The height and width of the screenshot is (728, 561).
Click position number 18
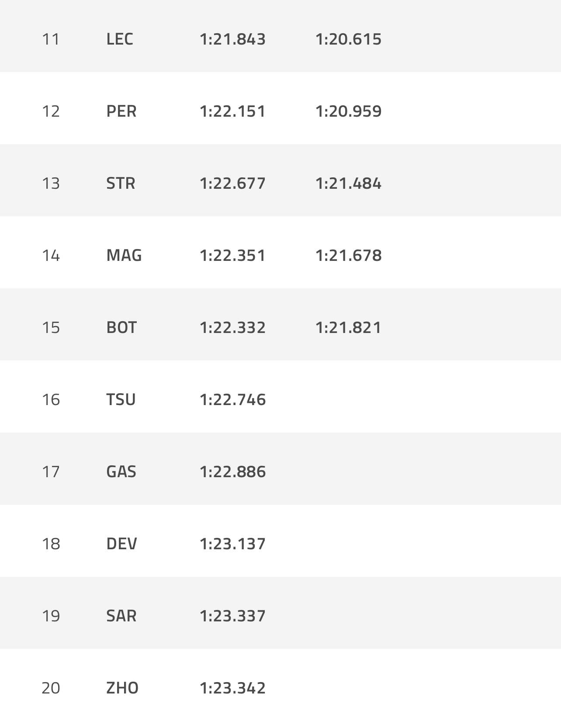(x=51, y=544)
